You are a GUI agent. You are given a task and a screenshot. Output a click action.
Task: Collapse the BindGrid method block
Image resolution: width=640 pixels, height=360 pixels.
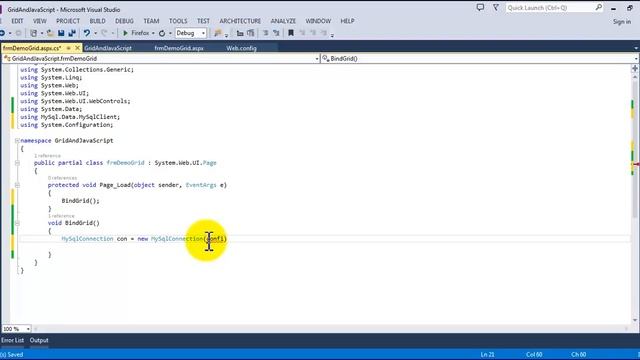click(17, 223)
